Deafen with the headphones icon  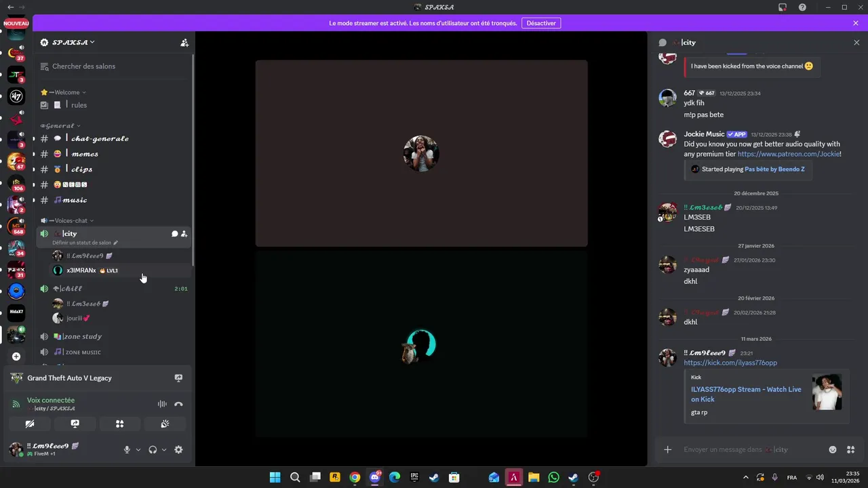click(x=153, y=449)
